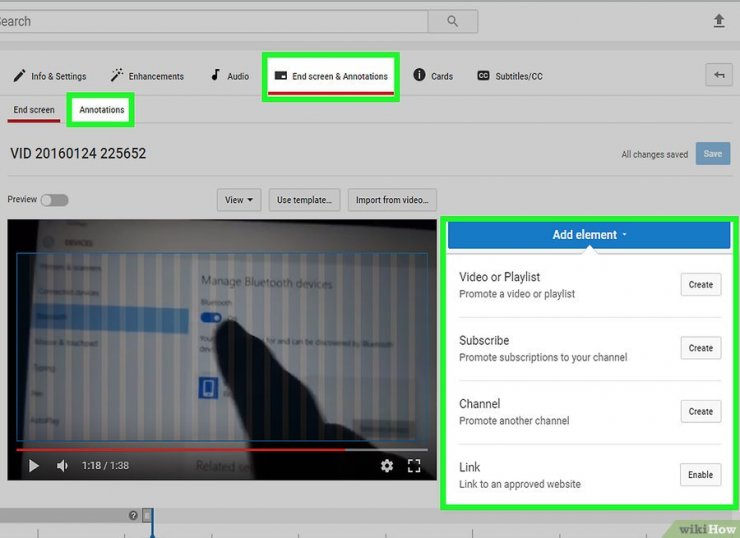The height and width of the screenshot is (538, 740).
Task: Open the View dropdown
Action: tap(239, 200)
